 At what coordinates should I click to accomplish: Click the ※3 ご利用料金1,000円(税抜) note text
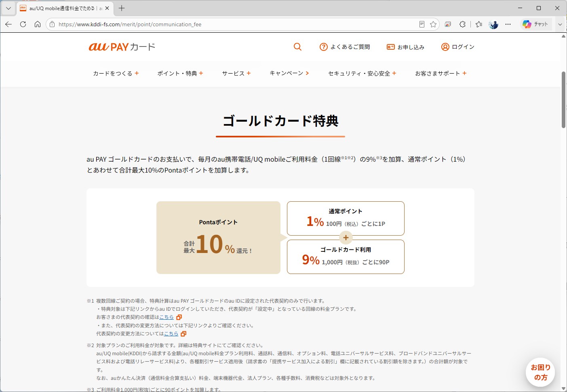154,390
